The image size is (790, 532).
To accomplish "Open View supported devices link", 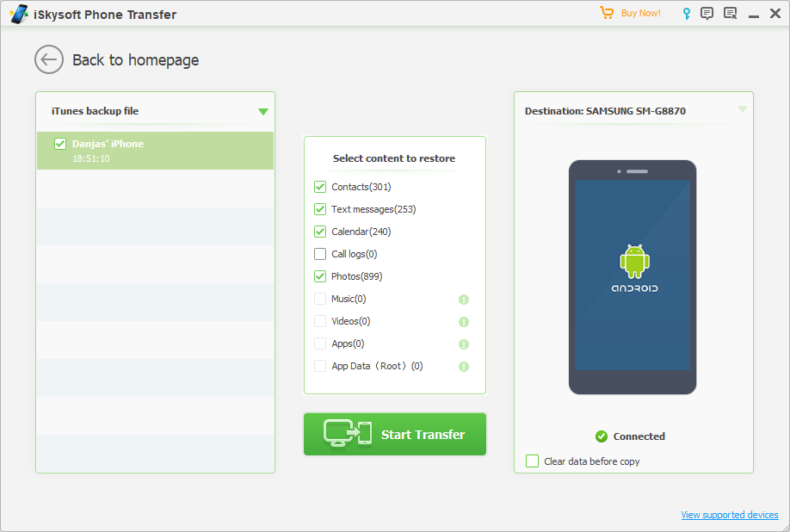I will [730, 515].
